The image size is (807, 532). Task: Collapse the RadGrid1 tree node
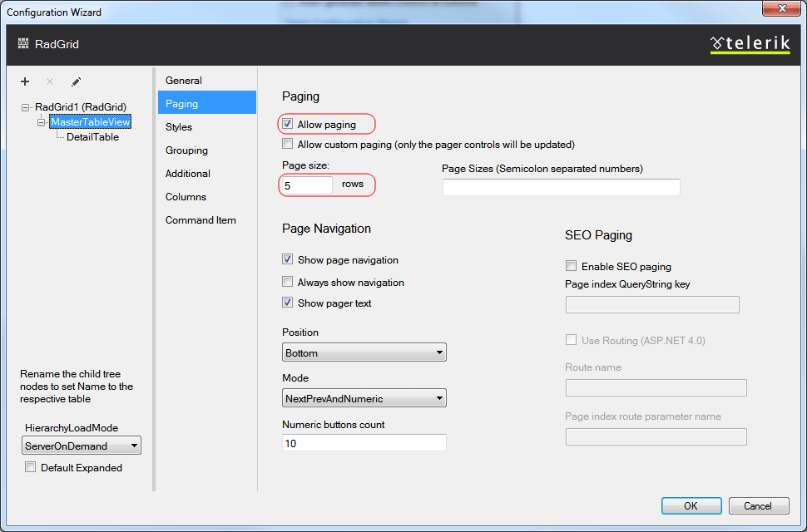point(26,107)
